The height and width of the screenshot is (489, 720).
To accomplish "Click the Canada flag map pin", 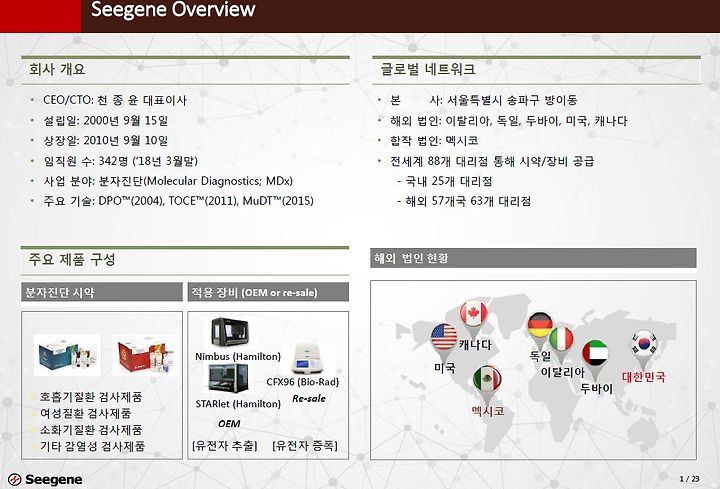I will [473, 317].
